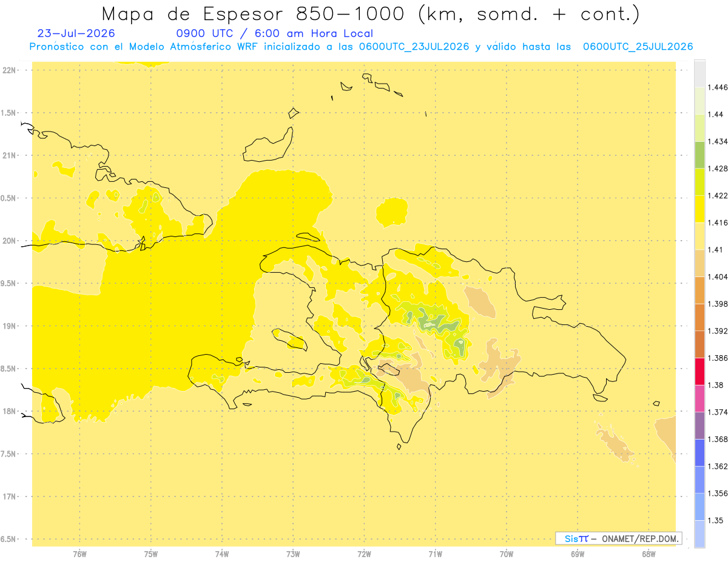The width and height of the screenshot is (728, 562).
Task: Click the colorbar value '1.404'
Action: pos(718,276)
